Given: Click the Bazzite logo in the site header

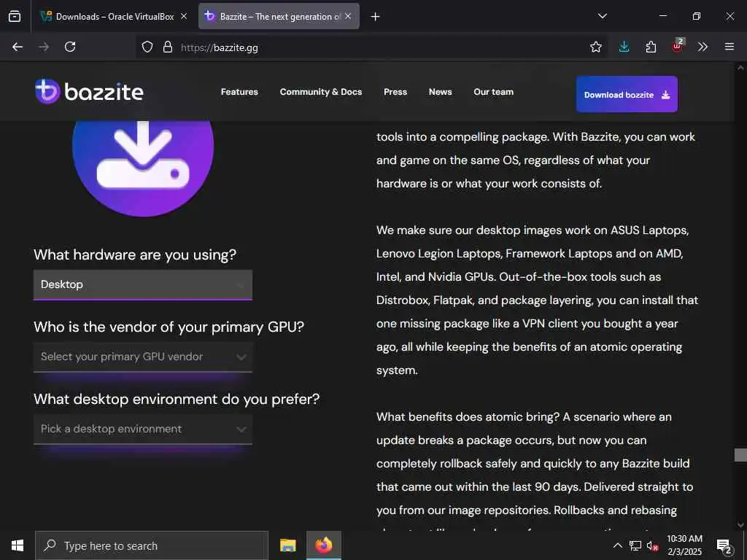Looking at the screenshot, I should tap(89, 91).
